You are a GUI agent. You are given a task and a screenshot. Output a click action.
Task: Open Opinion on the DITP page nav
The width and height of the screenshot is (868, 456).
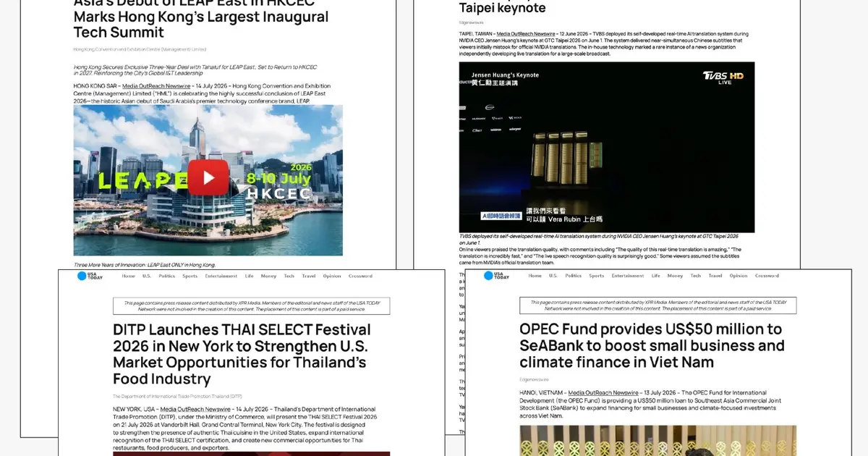click(x=332, y=276)
